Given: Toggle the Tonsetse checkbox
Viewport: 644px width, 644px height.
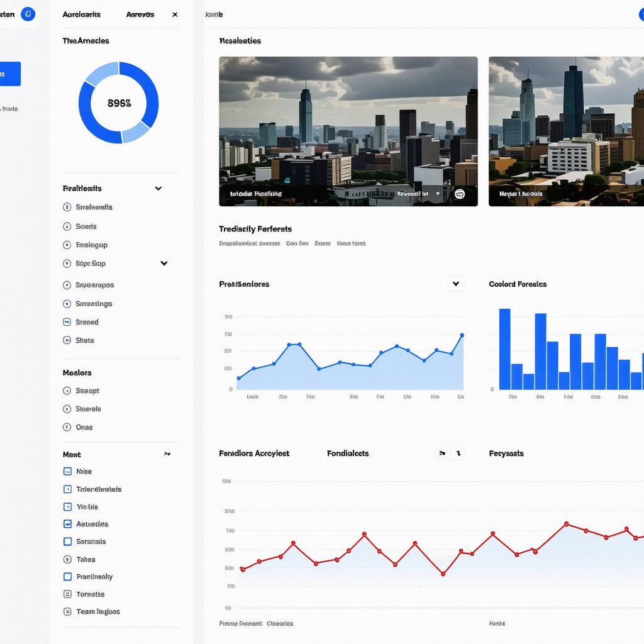Looking at the screenshot, I should tap(68, 594).
